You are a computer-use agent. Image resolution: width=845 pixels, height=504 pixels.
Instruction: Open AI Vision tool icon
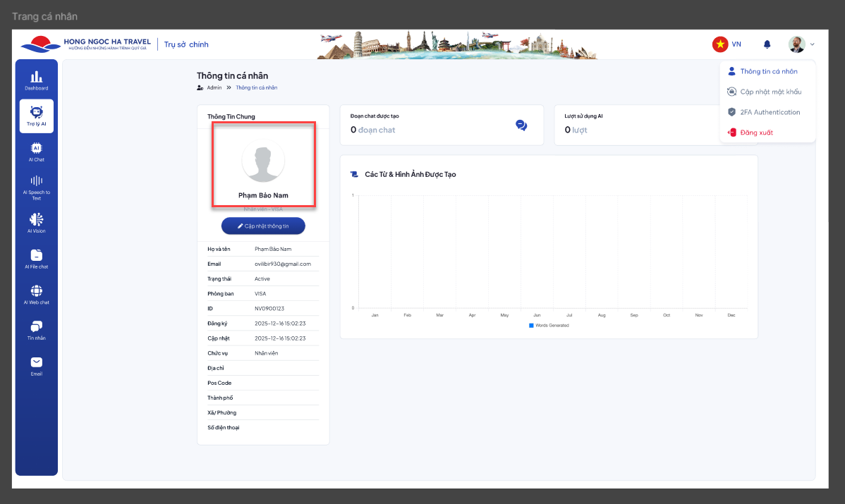[x=37, y=223]
